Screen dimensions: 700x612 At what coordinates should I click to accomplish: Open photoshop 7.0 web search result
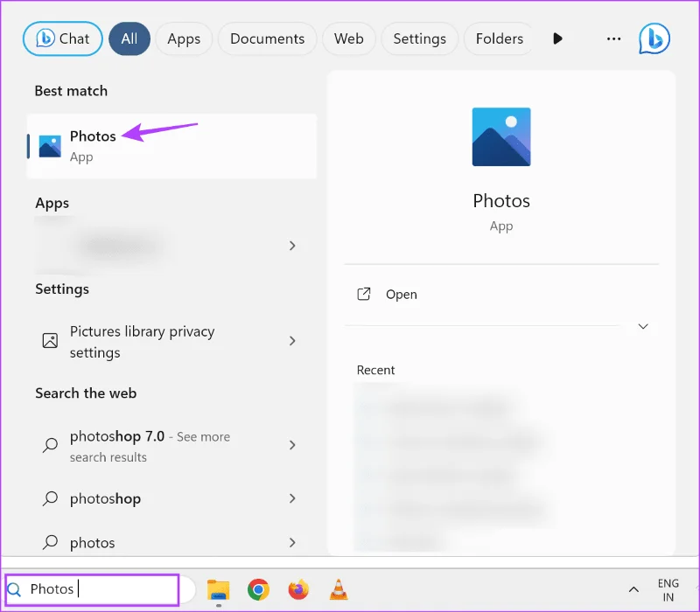click(x=171, y=446)
